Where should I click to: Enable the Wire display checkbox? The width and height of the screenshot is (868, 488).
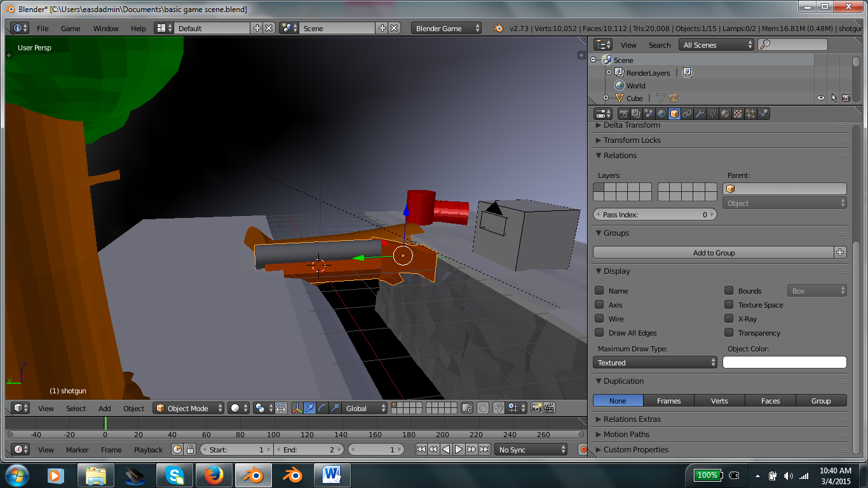[599, 318]
